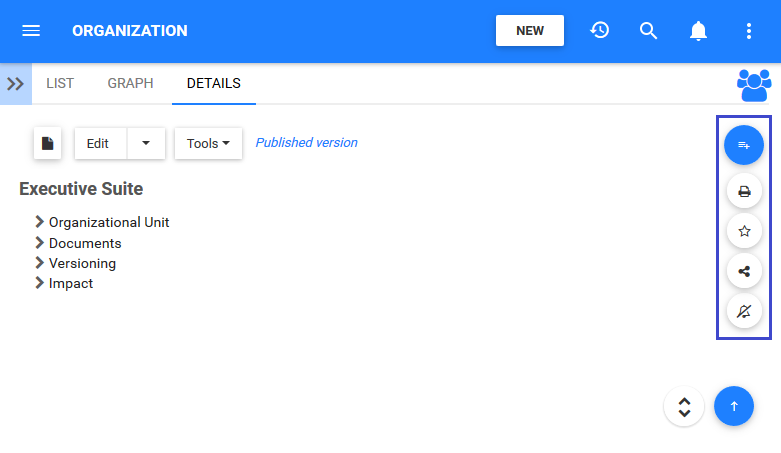This screenshot has height=453, width=781.
Task: Click the share icon button
Action: [744, 271]
